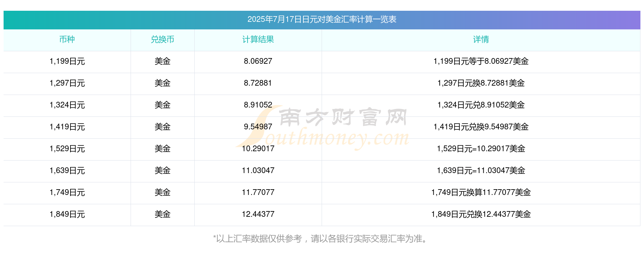Click the result value 9.54987

[x=258, y=127]
